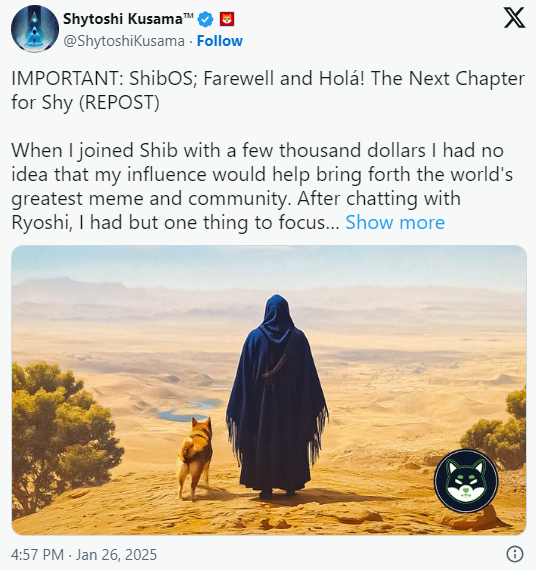Viewport: 536px width, 571px height.
Task: Click the hooded blue-cloaked figure in image
Action: 277,396
